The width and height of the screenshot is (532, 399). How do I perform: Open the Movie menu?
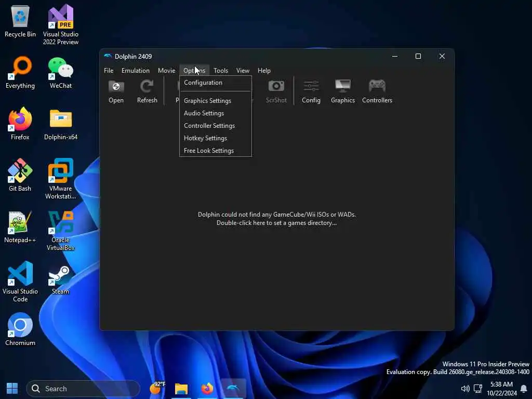click(166, 71)
